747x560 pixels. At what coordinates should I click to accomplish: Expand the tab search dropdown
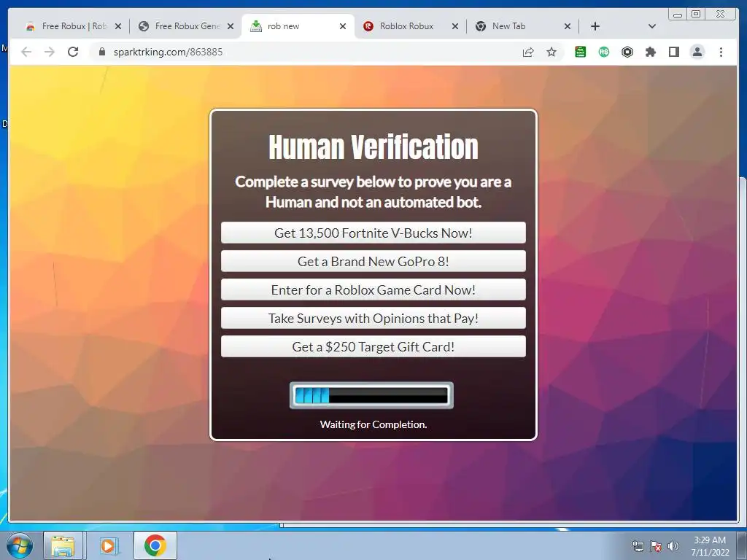tap(651, 26)
